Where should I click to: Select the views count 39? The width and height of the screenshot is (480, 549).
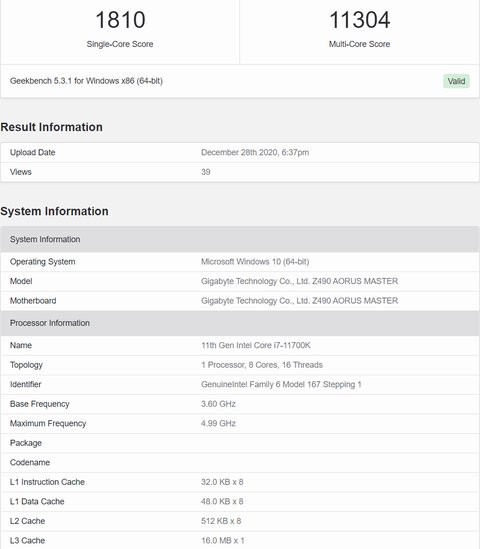pyautogui.click(x=206, y=172)
